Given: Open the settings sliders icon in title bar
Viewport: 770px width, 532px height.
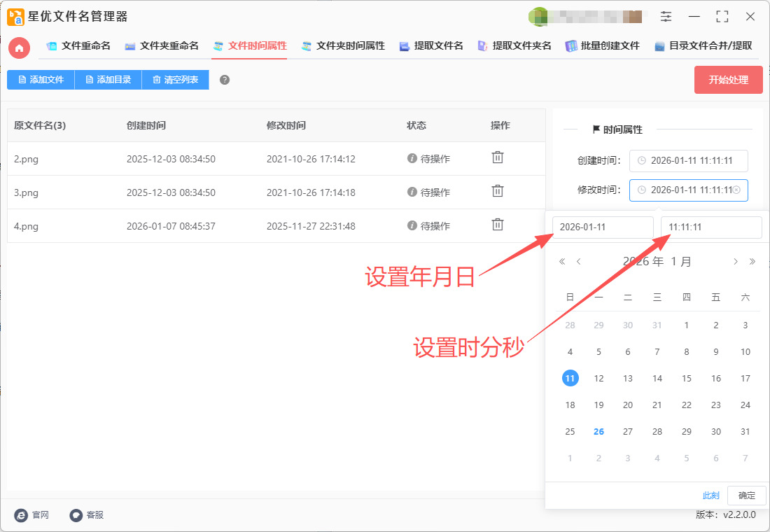Looking at the screenshot, I should (666, 17).
